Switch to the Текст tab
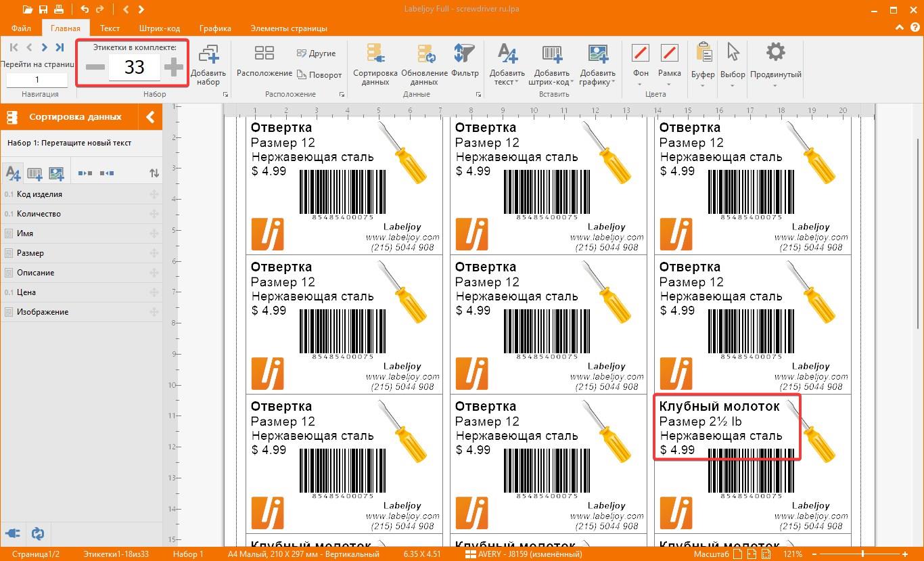924x561 pixels. click(x=110, y=28)
